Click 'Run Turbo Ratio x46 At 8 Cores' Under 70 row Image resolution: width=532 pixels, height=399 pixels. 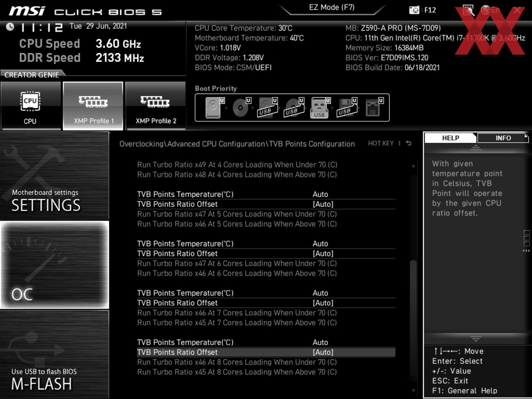point(237,362)
